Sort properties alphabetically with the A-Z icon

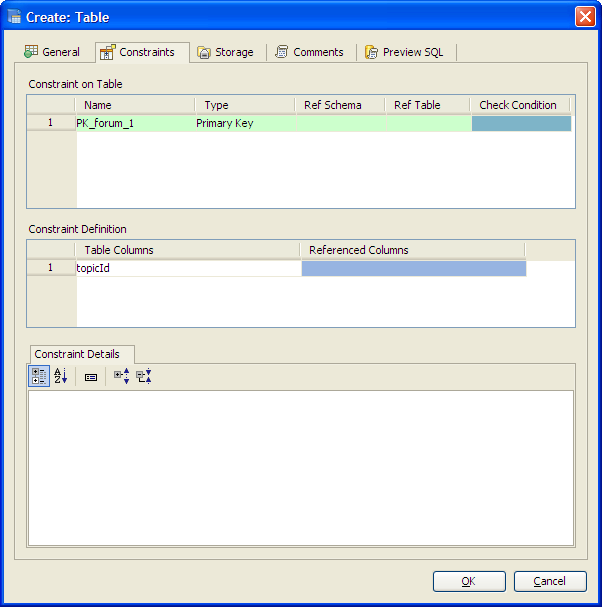[x=61, y=376]
